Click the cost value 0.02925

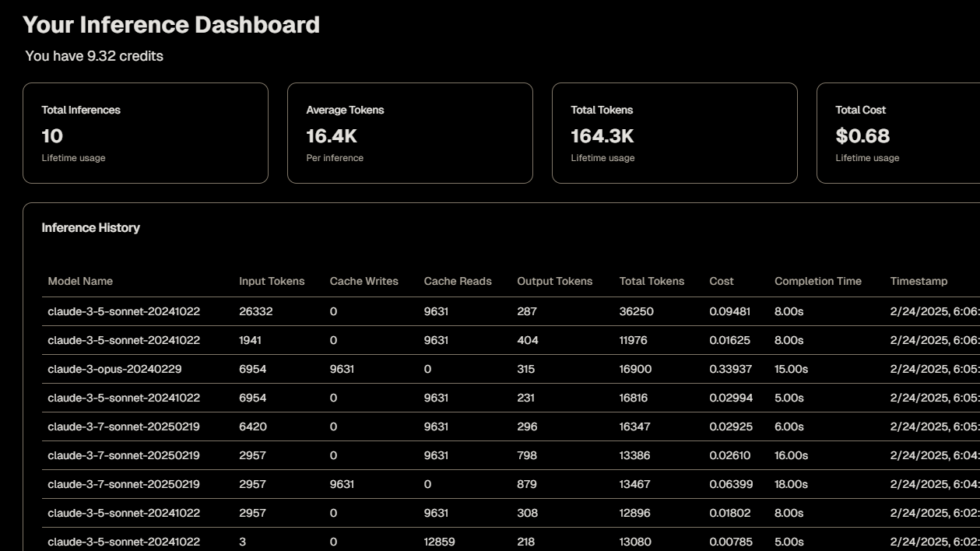(x=731, y=426)
